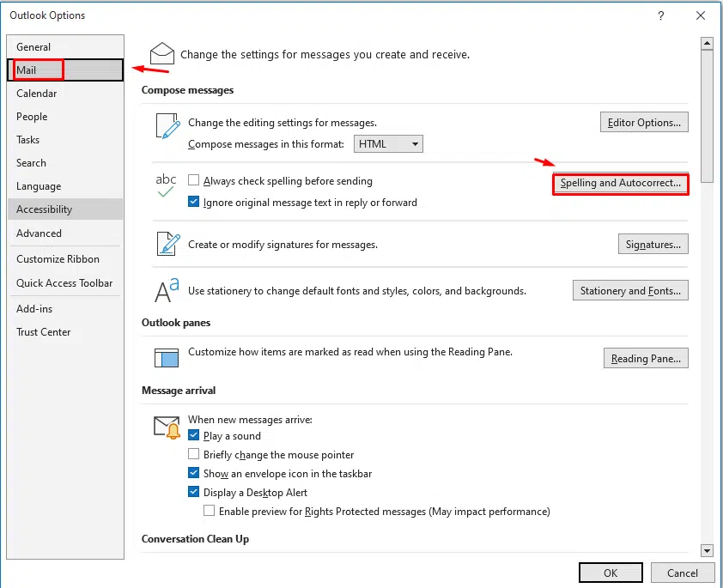Screen dimensions: 723x588
Task: Select the General category
Action: (x=65, y=47)
